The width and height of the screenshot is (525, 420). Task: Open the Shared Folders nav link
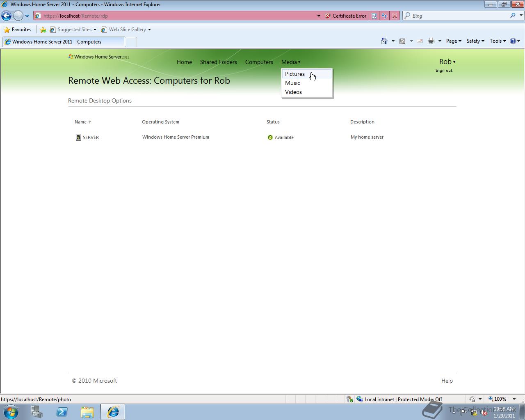(218, 62)
